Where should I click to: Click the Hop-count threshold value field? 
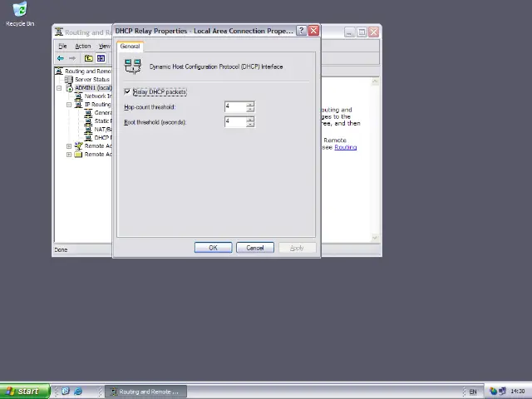coord(234,106)
